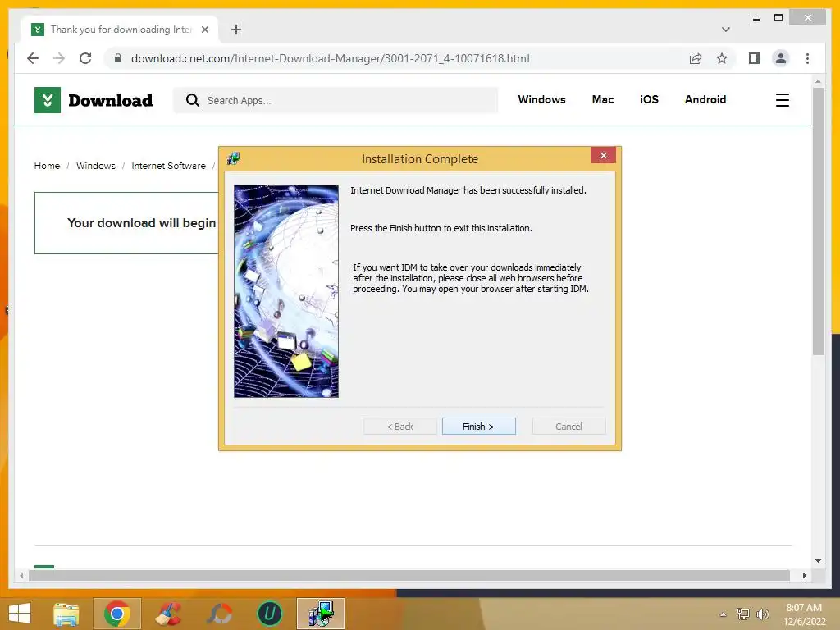Viewport: 840px width, 630px height.
Task: Open Chrome profile menu
Action: (x=781, y=58)
